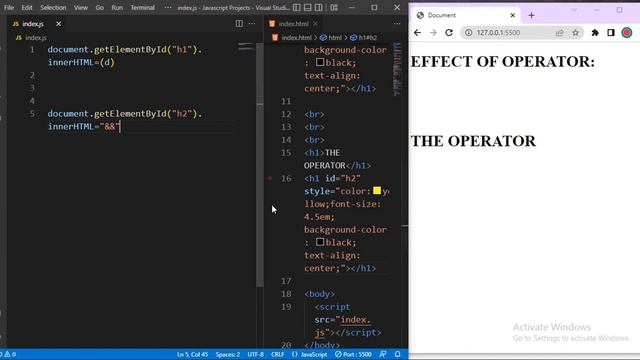This screenshot has height=360, width=640.
Task: Close the index.js tab
Action: coord(58,24)
